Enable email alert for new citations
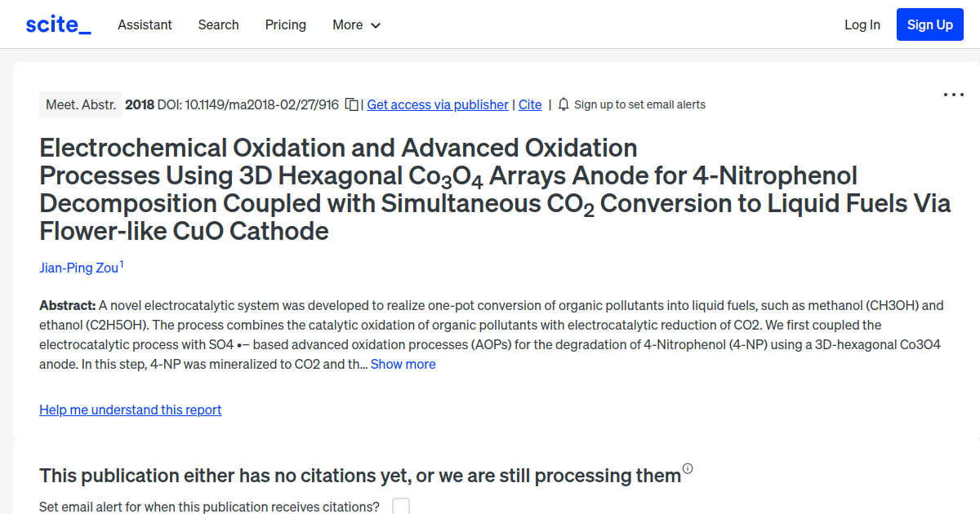 point(400,506)
